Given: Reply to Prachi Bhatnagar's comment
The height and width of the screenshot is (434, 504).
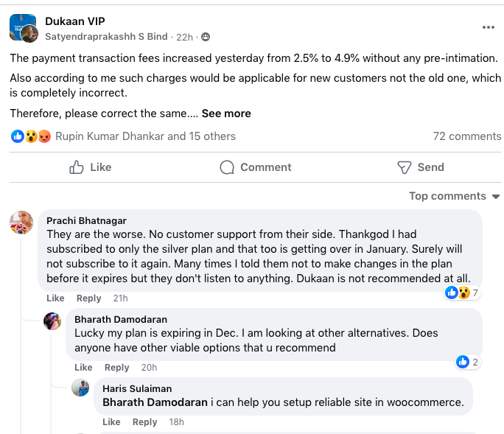Looking at the screenshot, I should [x=89, y=298].
